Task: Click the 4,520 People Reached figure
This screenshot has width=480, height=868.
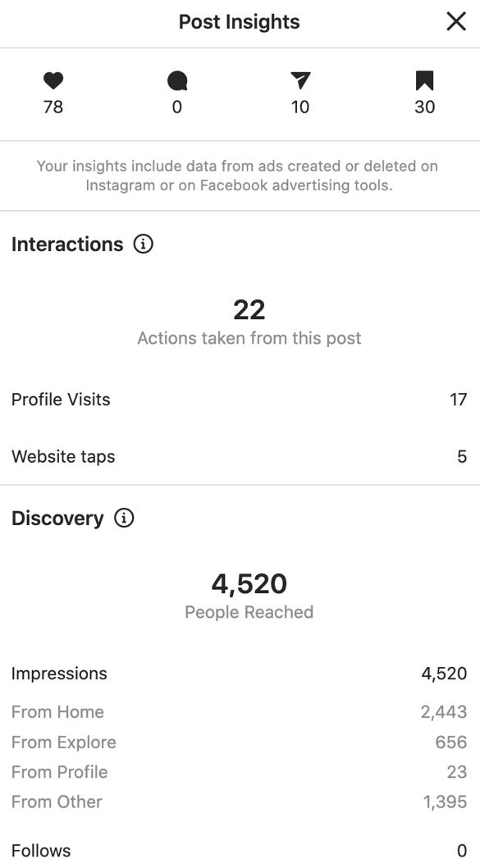Action: tap(249, 584)
